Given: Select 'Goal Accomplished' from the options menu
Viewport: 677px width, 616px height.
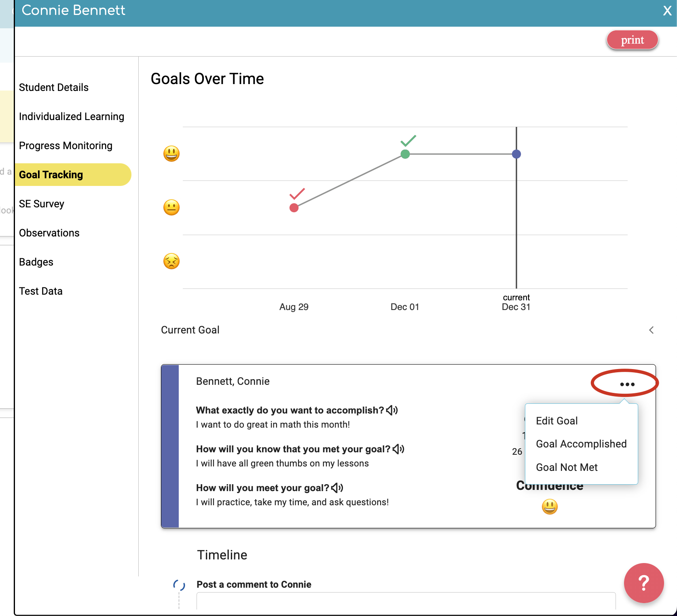Looking at the screenshot, I should point(581,443).
